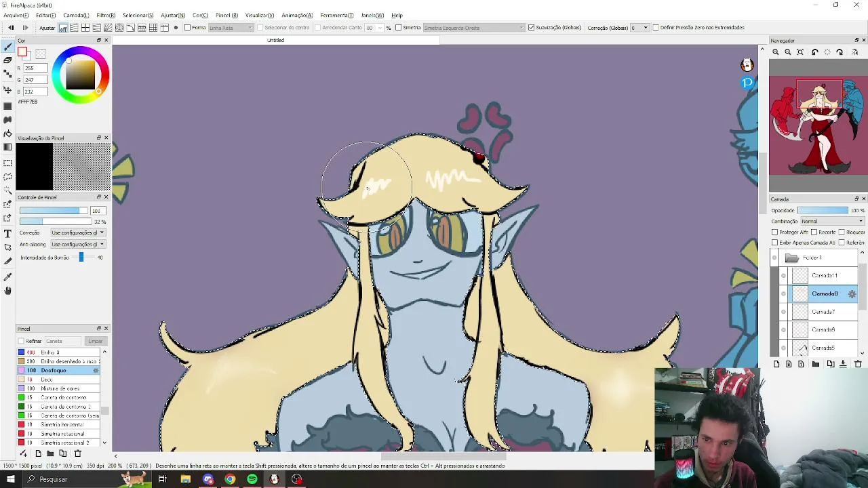The image size is (868, 488).
Task: Adjust the Intensidade do Borrão slider
Action: point(81,258)
